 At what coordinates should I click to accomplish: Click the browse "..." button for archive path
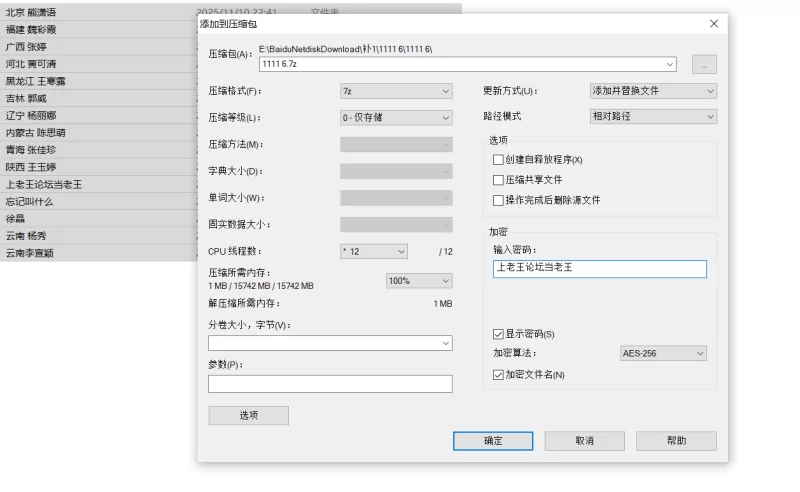point(704,64)
